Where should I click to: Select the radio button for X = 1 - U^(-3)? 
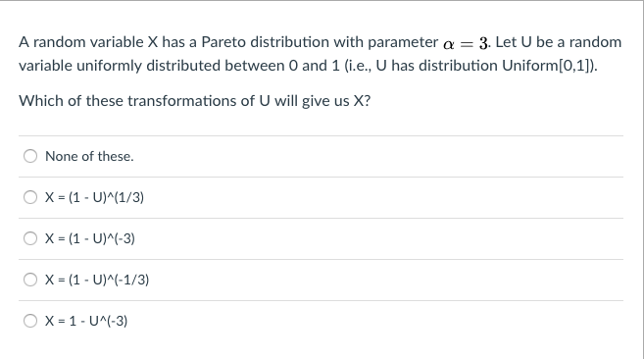click(x=30, y=321)
